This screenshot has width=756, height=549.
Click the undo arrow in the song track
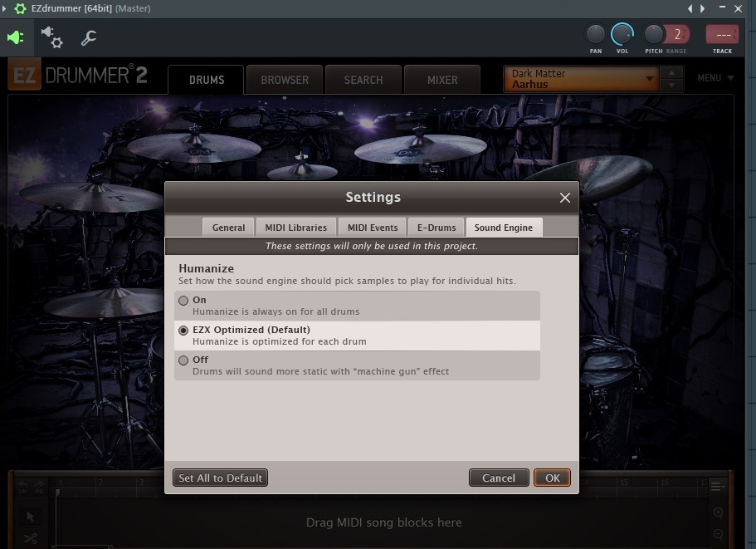(x=22, y=484)
